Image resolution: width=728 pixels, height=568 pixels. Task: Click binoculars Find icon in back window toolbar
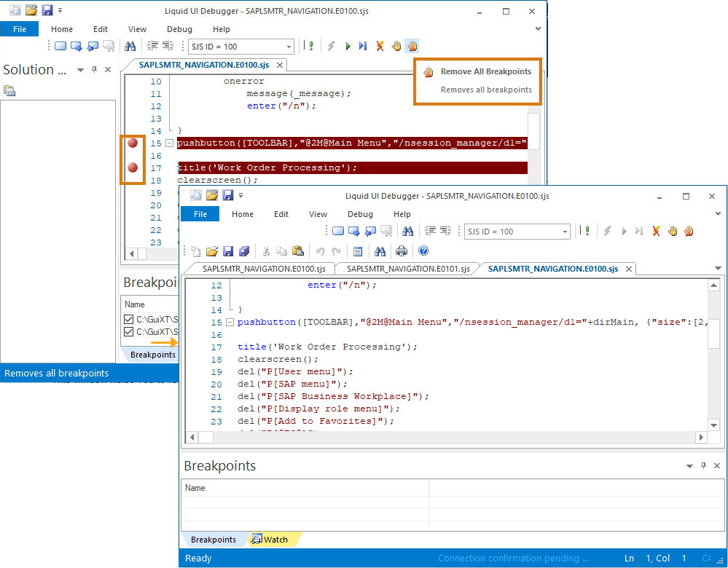[x=130, y=46]
